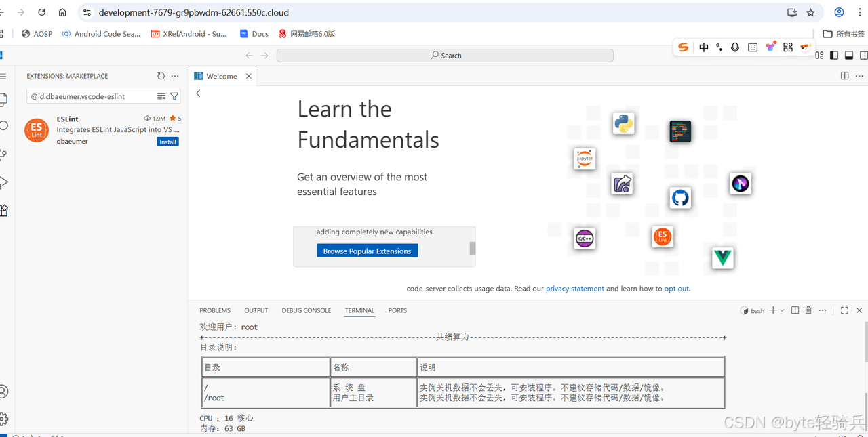Open the Settings gear in the activity bar
868x437 pixels.
3,418
